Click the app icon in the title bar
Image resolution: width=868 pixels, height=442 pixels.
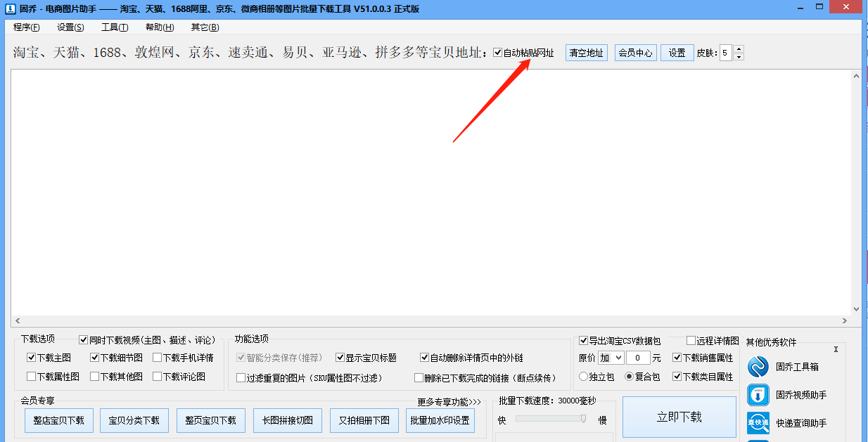point(10,8)
